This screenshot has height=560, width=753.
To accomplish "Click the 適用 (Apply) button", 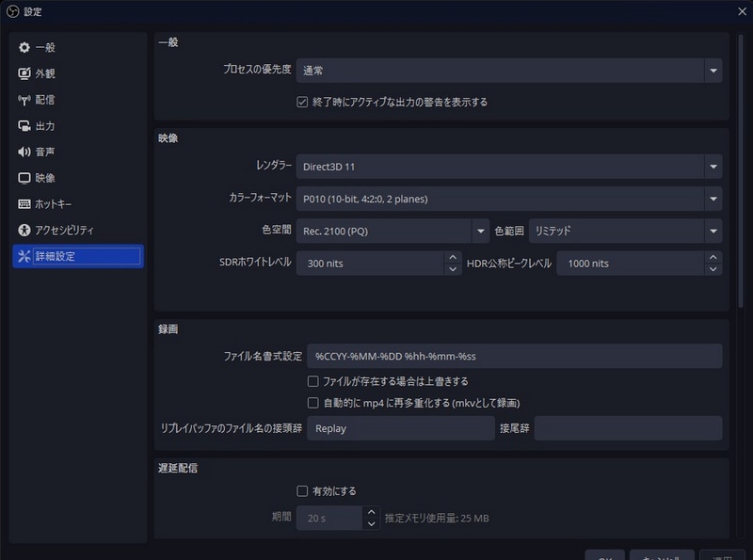I will 719,556.
